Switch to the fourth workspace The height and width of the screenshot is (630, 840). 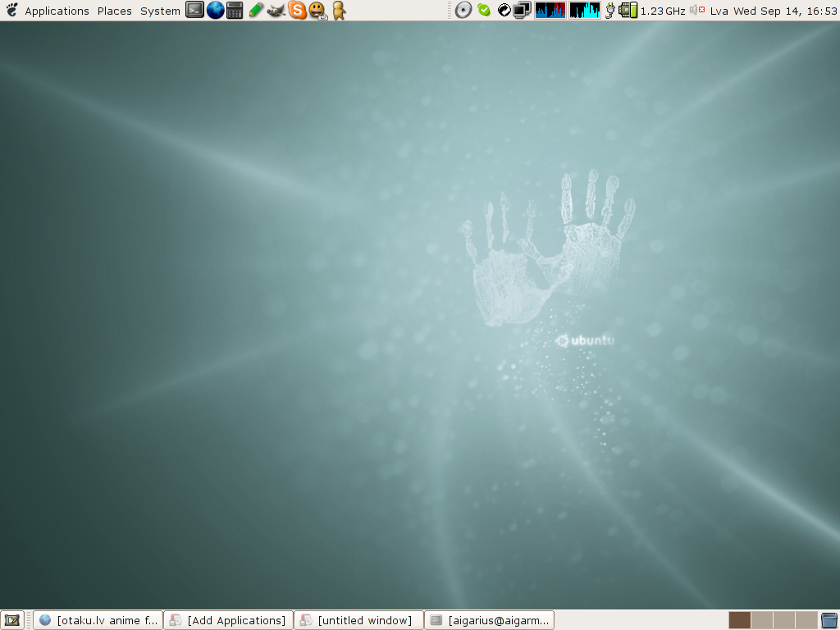pos(806,620)
